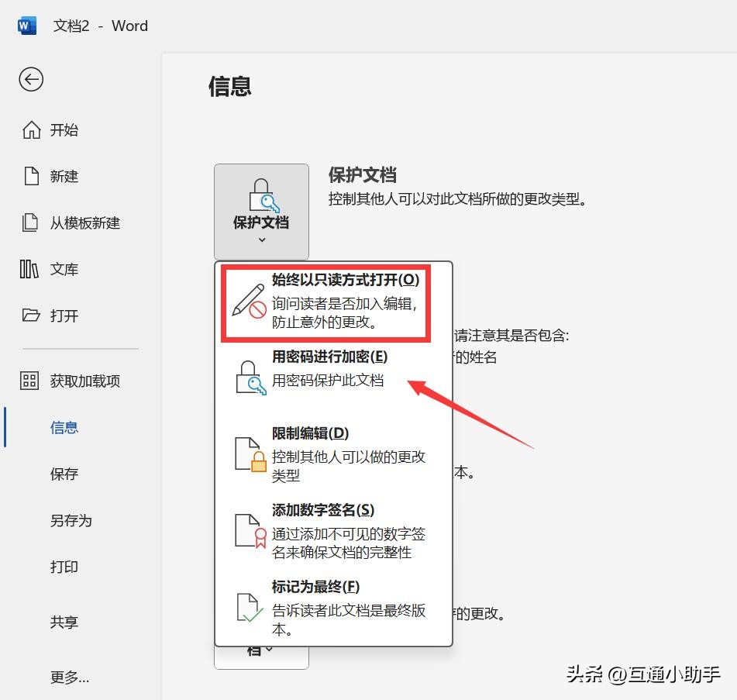
Task: Click the 控制其他人可以做的更改类型 description
Action: (x=348, y=466)
